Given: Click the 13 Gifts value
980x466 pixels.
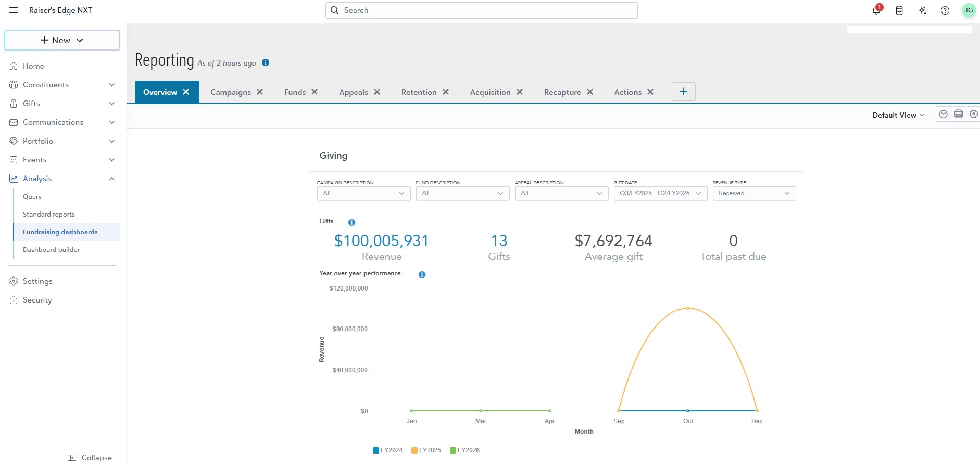Looking at the screenshot, I should (x=499, y=241).
